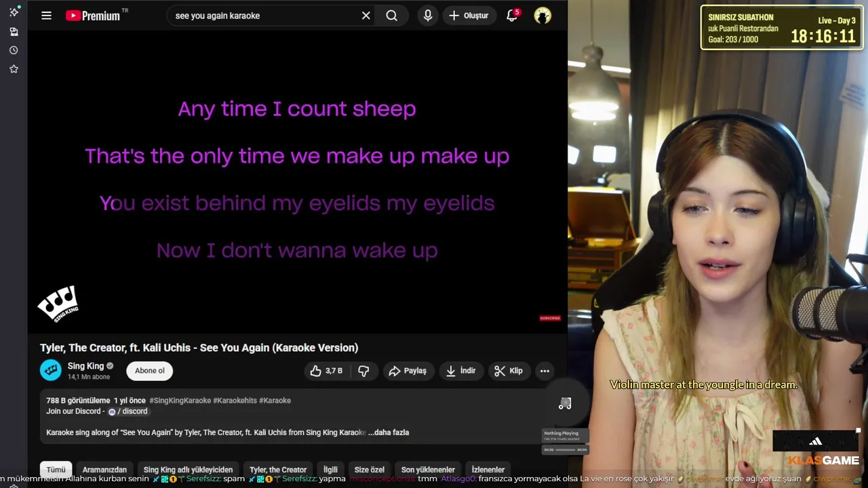
Task: Click the #Karaokehits hashtag
Action: (x=235, y=401)
